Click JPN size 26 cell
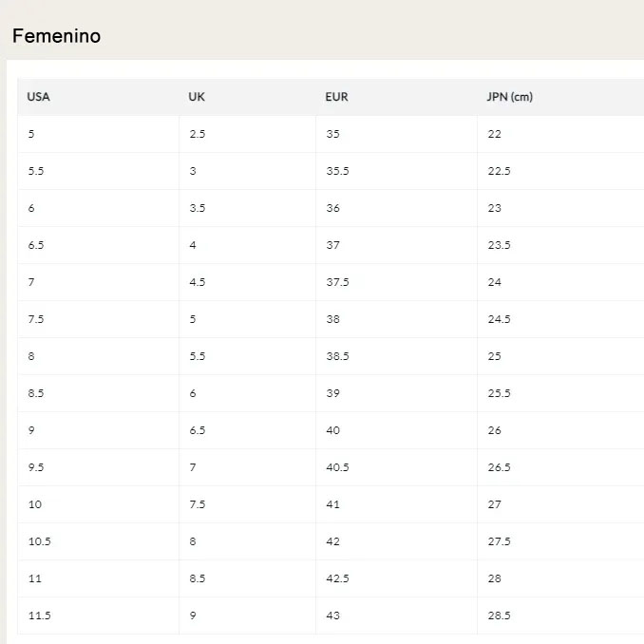644x644 pixels. [x=560, y=430]
